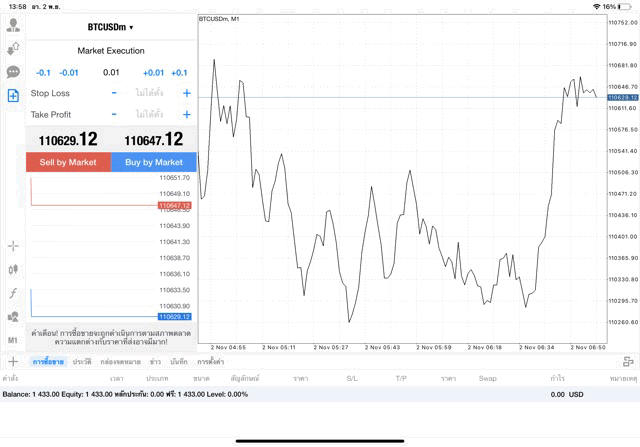
Task: Open the chat messages icon
Action: (13, 72)
